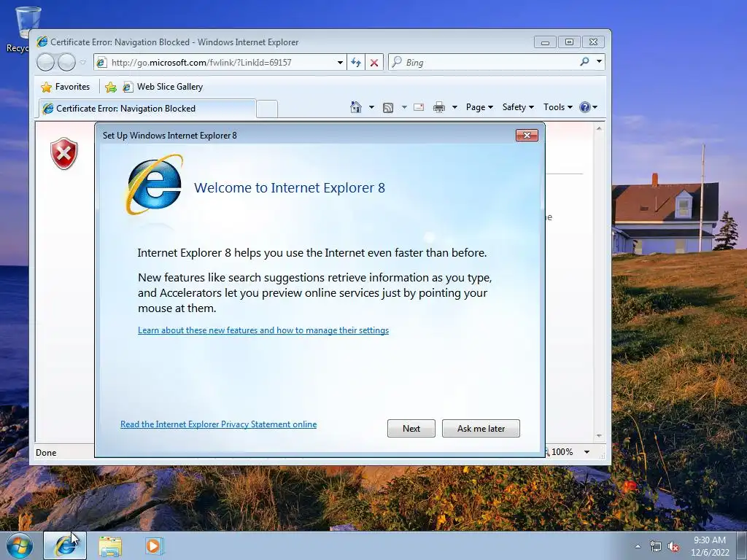The height and width of the screenshot is (560, 747).
Task: Restore the Internet Explorer window
Action: coord(569,42)
